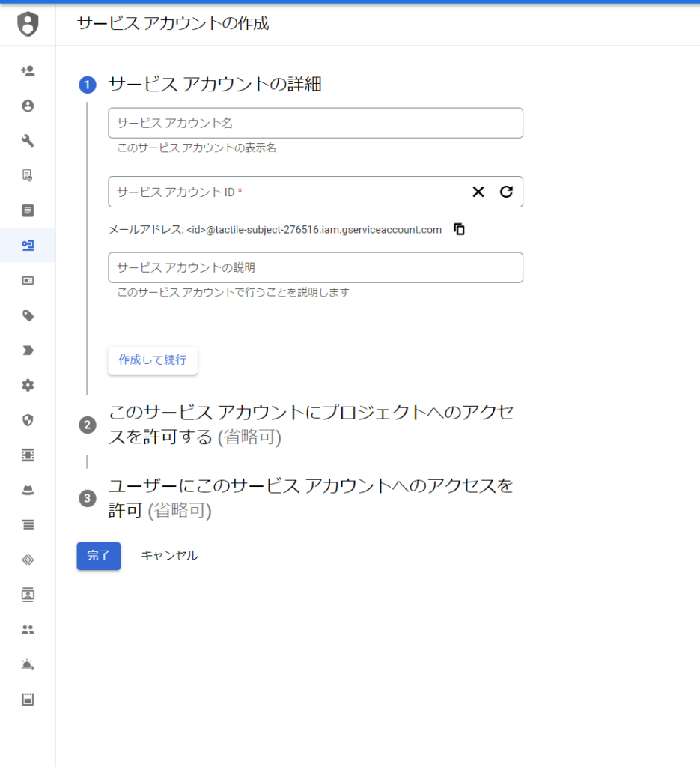Click the two-people Groups sidebar icon

click(28, 630)
